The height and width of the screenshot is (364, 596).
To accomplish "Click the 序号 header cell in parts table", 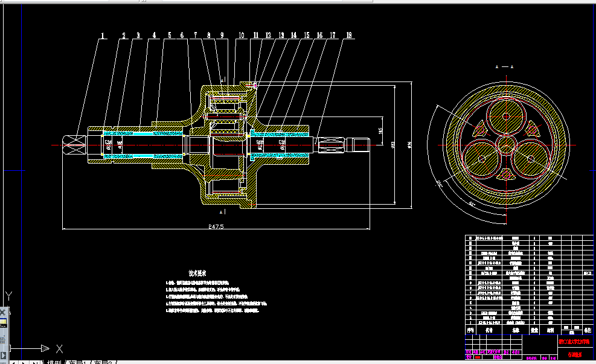I will click(x=470, y=330).
